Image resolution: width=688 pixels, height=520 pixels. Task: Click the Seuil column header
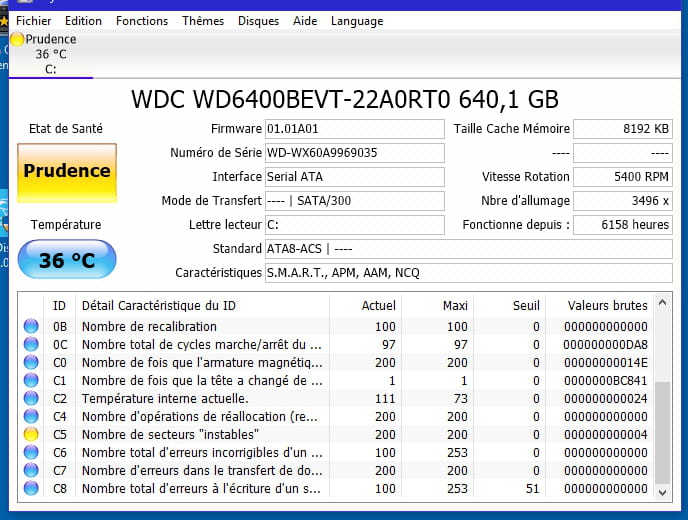(509, 305)
